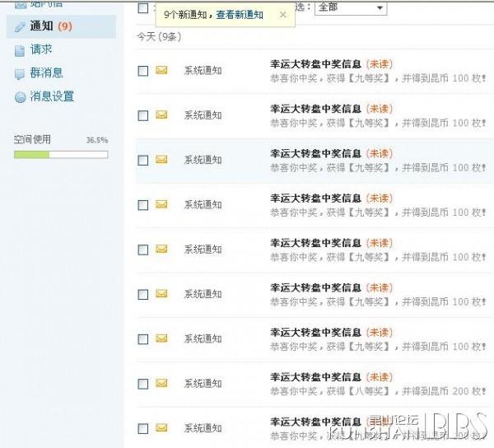The height and width of the screenshot is (448, 494).
Task: Tick the ninth notification's checkbox
Action: pyautogui.click(x=143, y=429)
